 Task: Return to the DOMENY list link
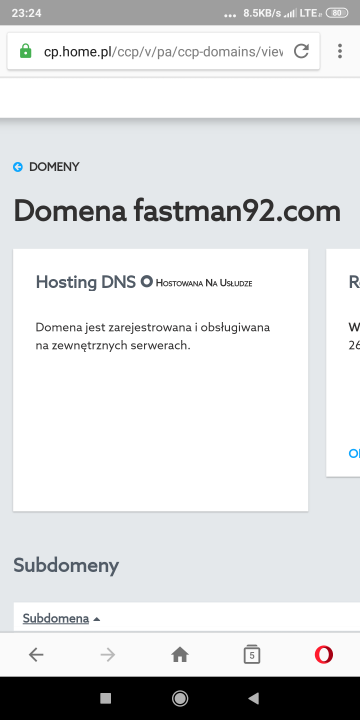pos(54,167)
